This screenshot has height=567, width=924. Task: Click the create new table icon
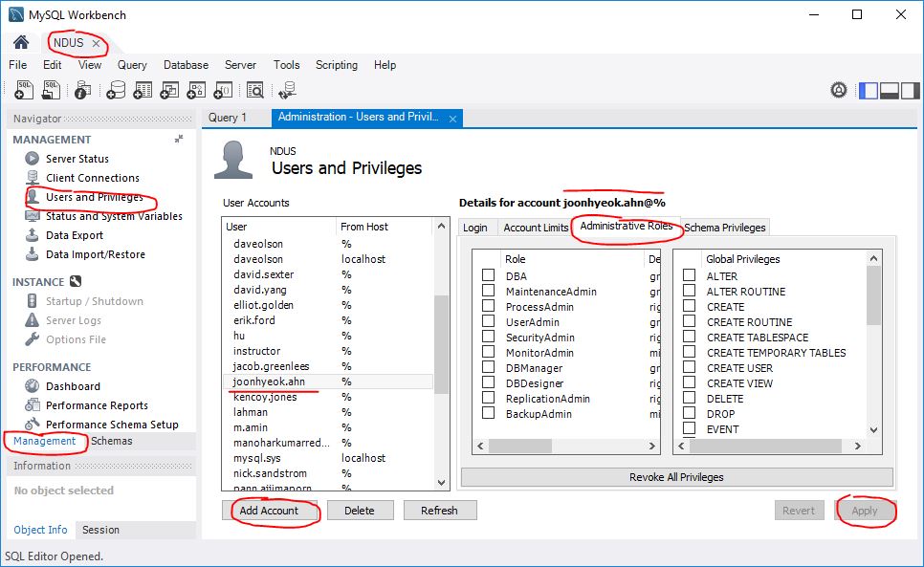[x=143, y=90]
